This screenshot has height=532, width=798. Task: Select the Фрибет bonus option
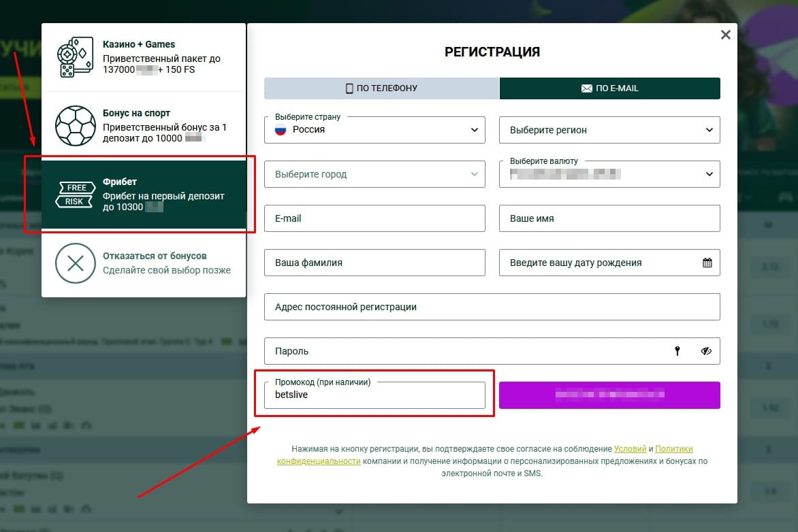coord(144,195)
